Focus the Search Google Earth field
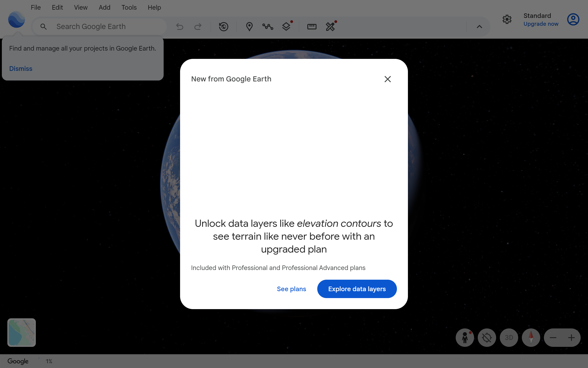588x368 pixels. coord(100,26)
